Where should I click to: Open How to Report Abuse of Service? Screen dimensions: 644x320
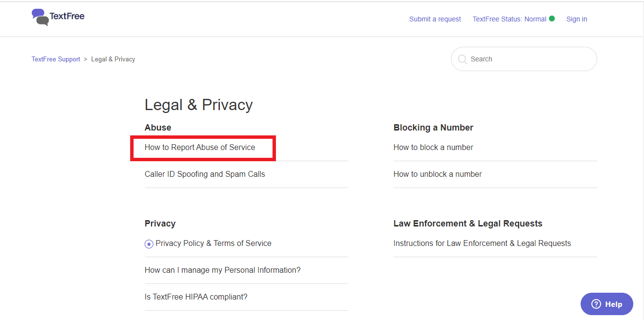(200, 147)
